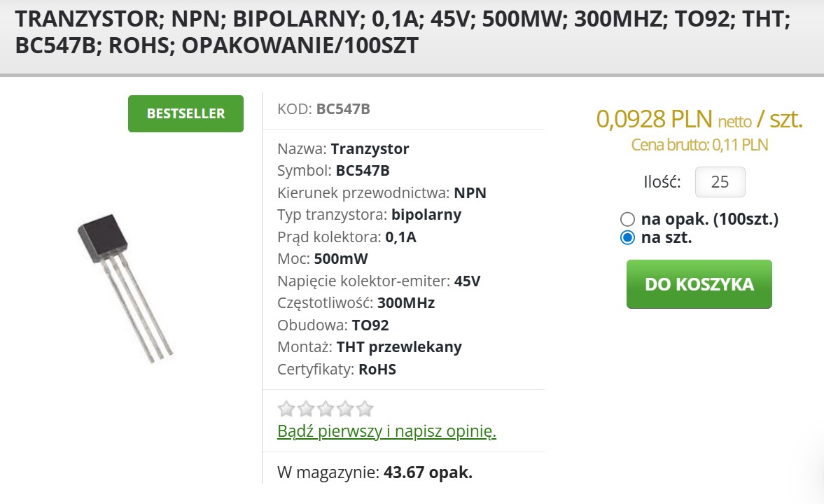Click the Cena brutto 0,11 PLN text

point(699,145)
